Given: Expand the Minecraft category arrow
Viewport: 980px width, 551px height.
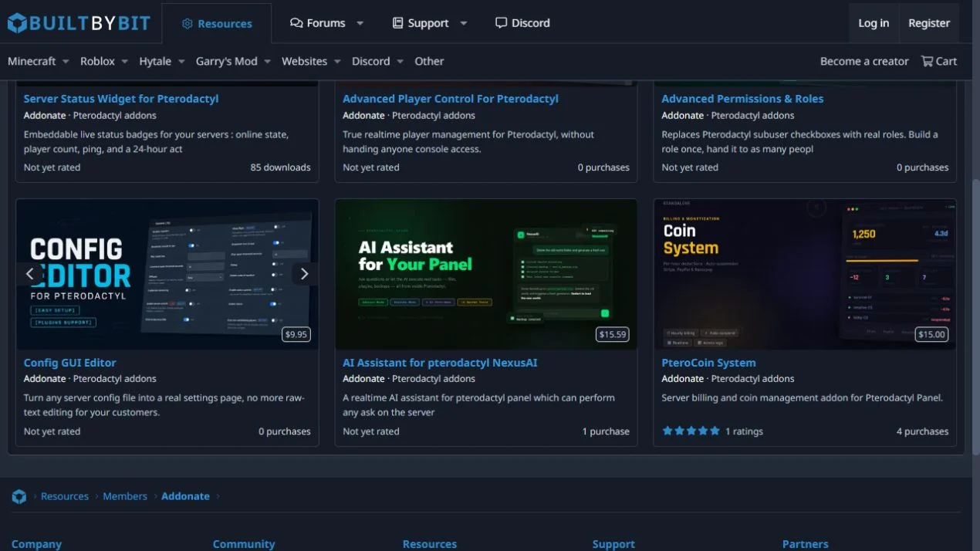Looking at the screenshot, I should (66, 62).
